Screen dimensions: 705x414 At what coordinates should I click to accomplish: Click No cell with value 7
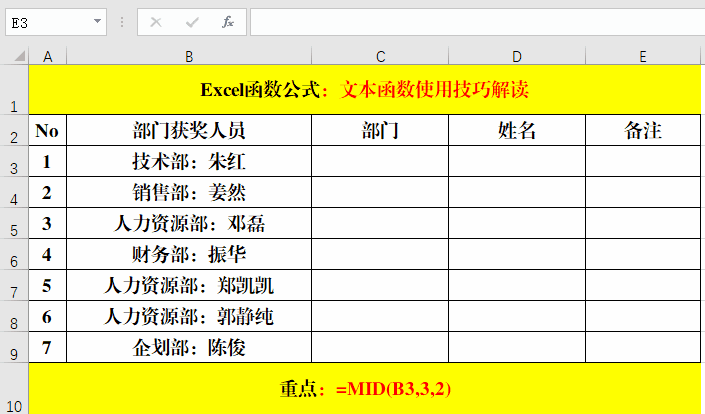click(48, 347)
